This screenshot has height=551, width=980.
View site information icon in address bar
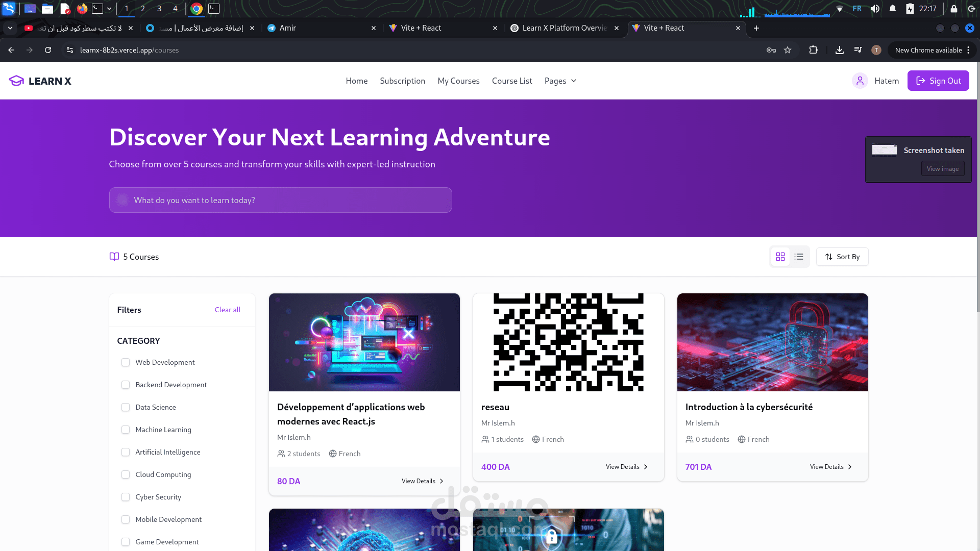(70, 50)
